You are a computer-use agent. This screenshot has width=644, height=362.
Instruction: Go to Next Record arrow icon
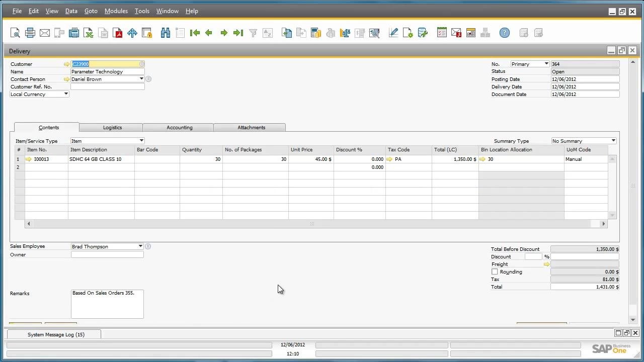(x=224, y=33)
